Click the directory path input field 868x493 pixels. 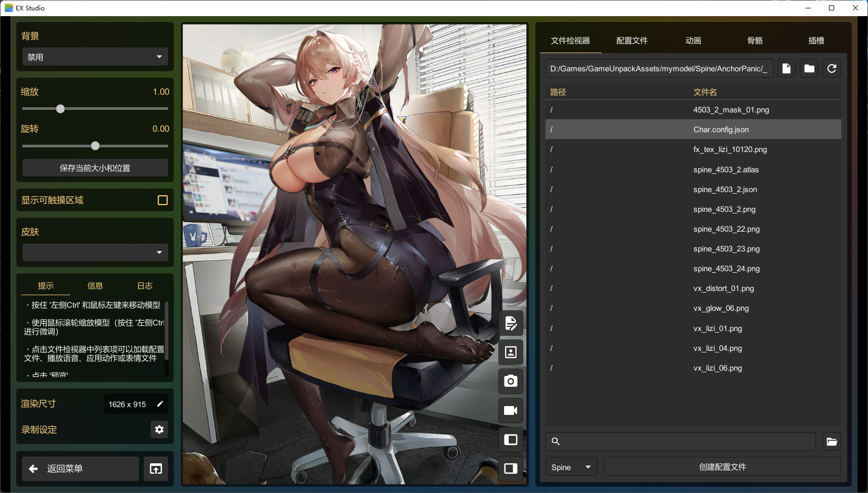(659, 69)
